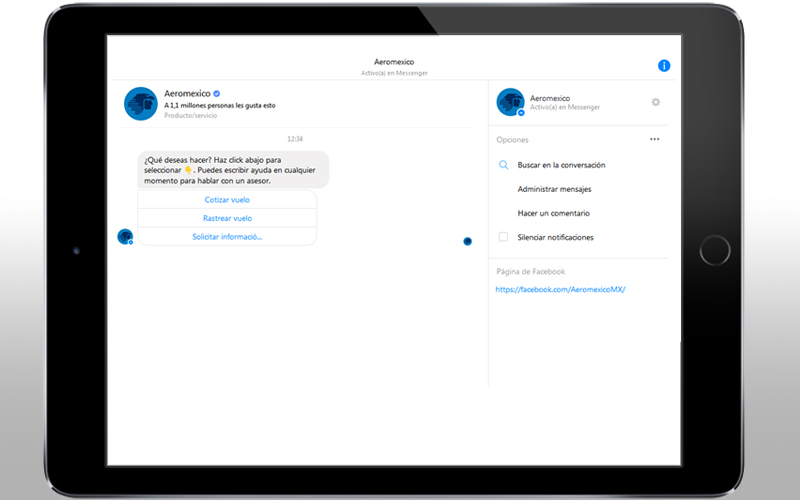Viewport: 800px width, 500px height.
Task: Click the blue verified badge next to Aeromexico
Action: (x=217, y=93)
